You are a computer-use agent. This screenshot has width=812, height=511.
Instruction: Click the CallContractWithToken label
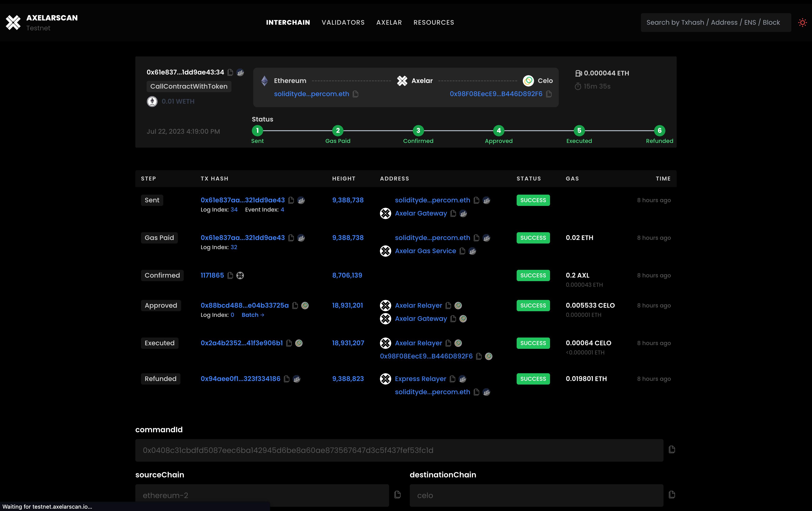tap(189, 86)
